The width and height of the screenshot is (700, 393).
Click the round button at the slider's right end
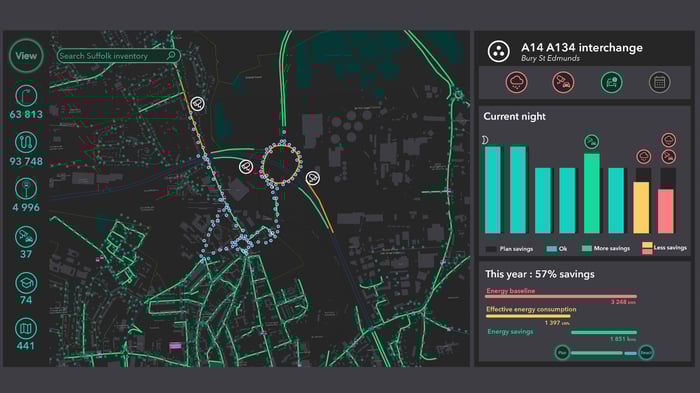click(x=646, y=353)
